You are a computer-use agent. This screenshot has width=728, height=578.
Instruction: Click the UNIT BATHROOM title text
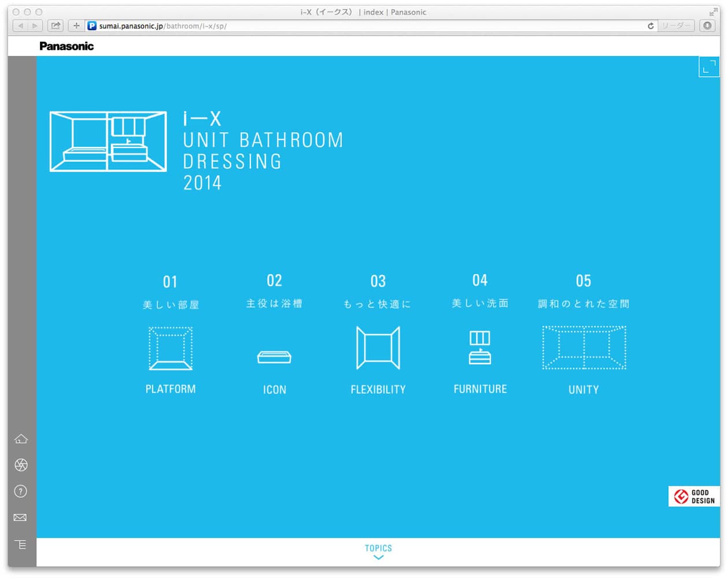point(263,140)
